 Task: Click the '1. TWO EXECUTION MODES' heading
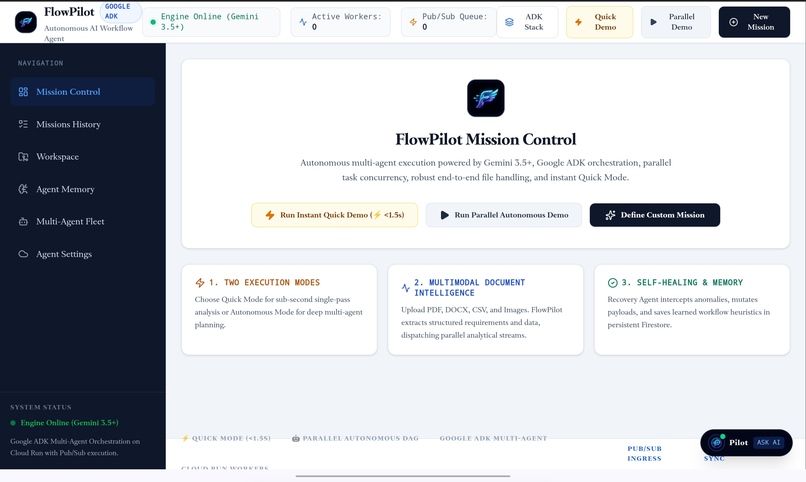point(264,282)
